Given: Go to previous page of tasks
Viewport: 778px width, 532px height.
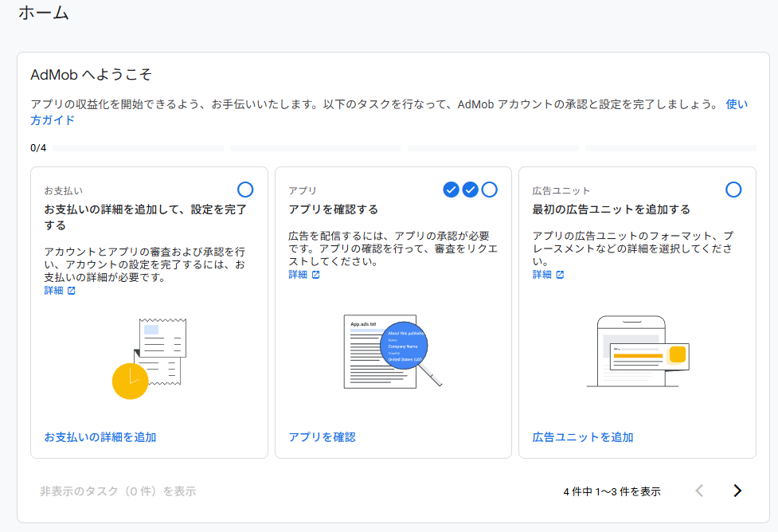Looking at the screenshot, I should 699,491.
